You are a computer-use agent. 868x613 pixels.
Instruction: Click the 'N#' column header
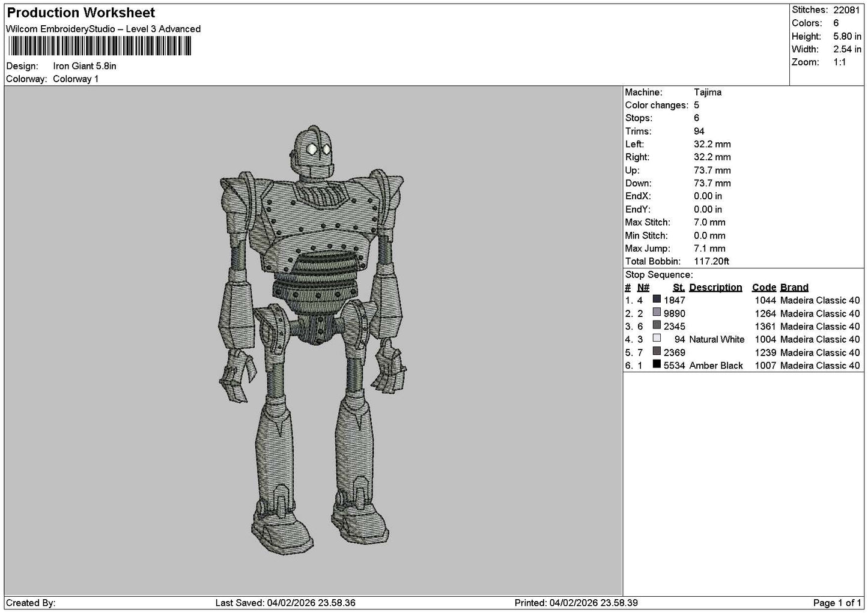643,288
